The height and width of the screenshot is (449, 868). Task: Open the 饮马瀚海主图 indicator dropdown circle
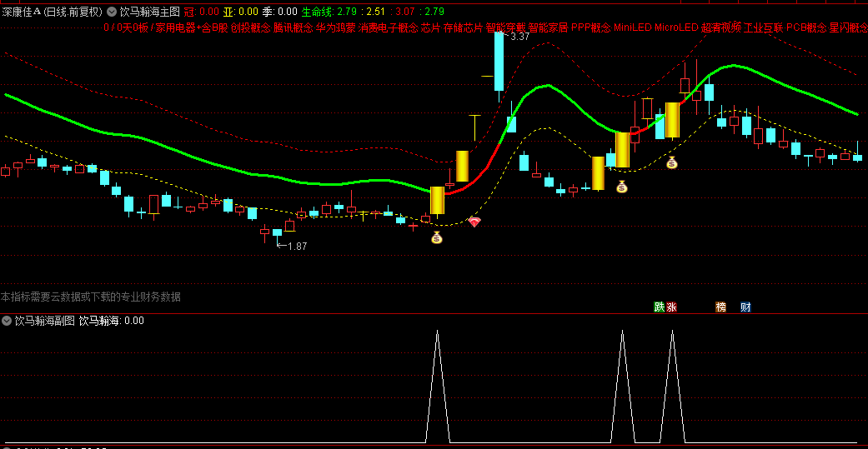click(x=112, y=12)
